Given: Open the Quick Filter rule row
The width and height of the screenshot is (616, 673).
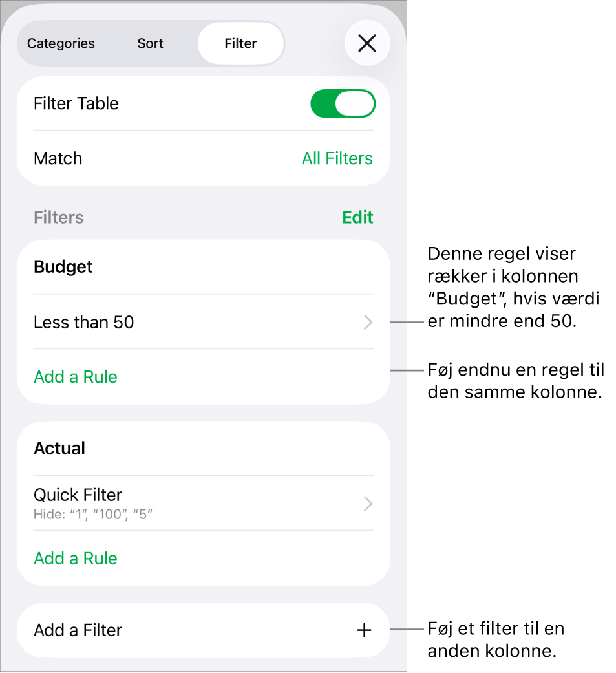Looking at the screenshot, I should (x=204, y=503).
